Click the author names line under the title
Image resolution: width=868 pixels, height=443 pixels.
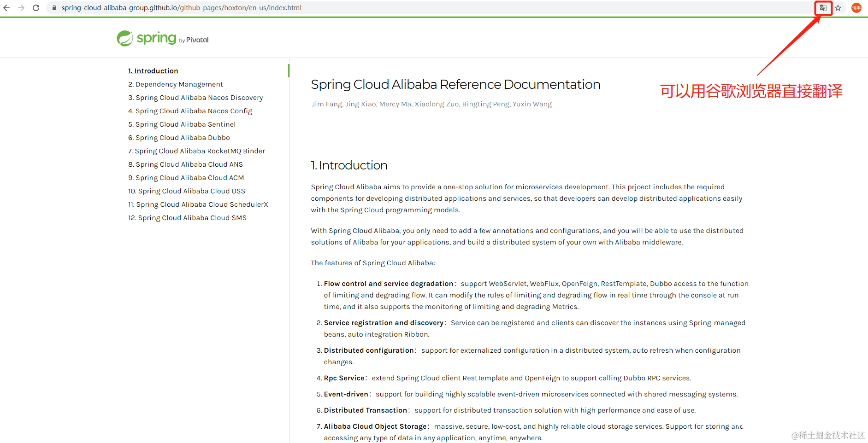431,104
